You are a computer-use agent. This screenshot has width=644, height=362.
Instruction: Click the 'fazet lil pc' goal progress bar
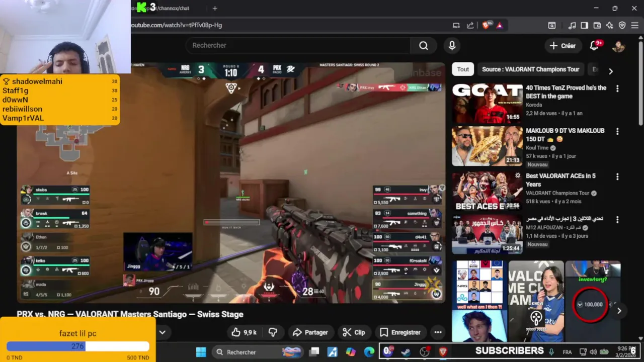(x=78, y=346)
